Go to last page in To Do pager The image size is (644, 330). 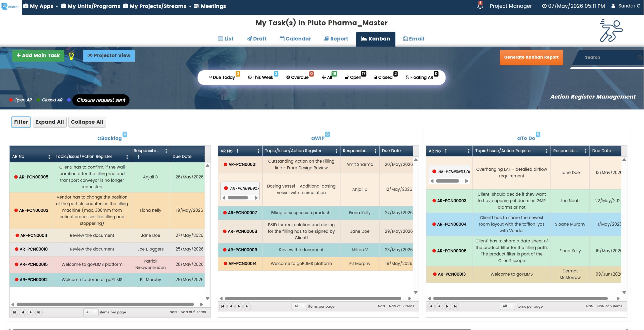[x=455, y=307]
